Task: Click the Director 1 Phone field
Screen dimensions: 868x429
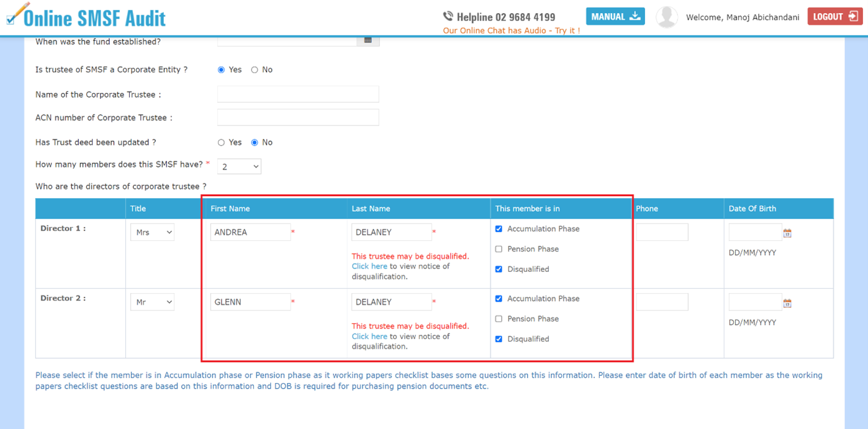Action: point(662,232)
